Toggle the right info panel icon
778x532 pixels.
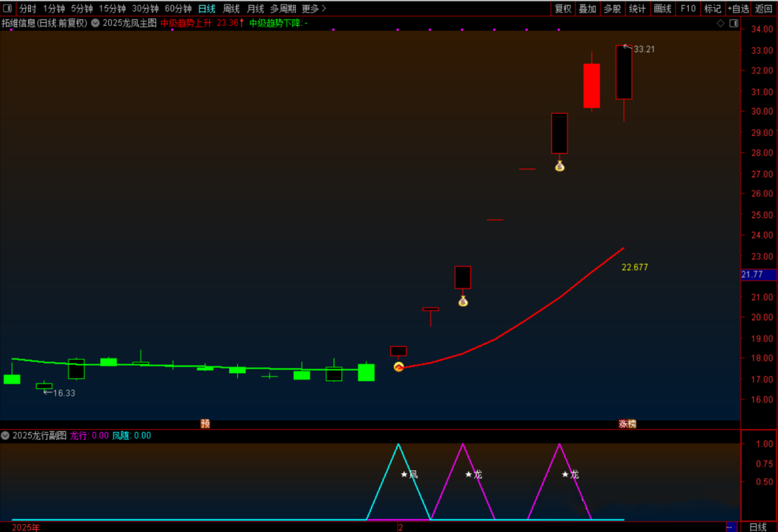(733, 23)
